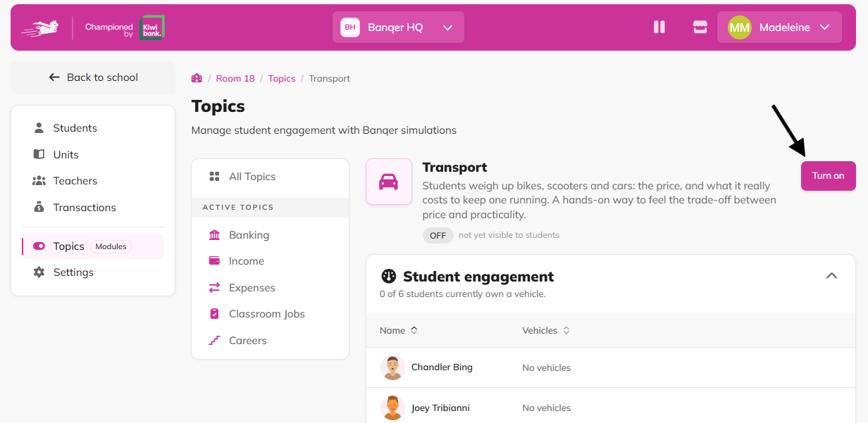Select Topics in the sidebar
This screenshot has width=868, height=423.
(93, 246)
